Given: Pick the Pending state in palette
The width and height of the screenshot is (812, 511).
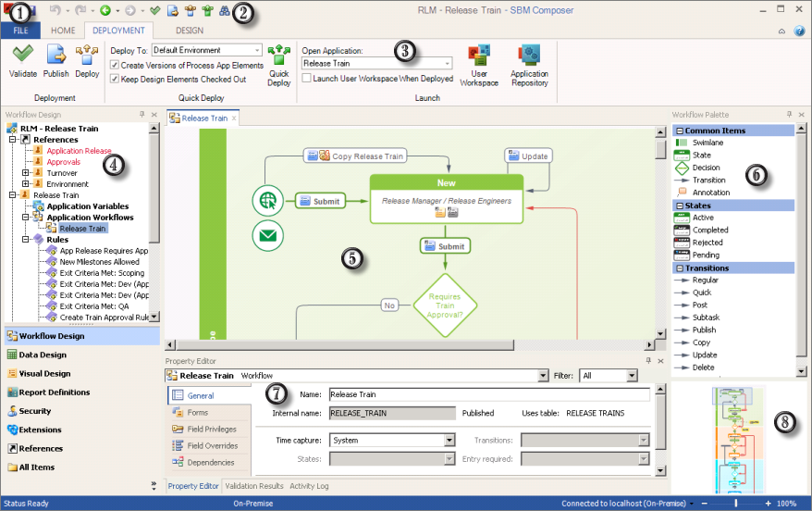Looking at the screenshot, I should [x=706, y=255].
